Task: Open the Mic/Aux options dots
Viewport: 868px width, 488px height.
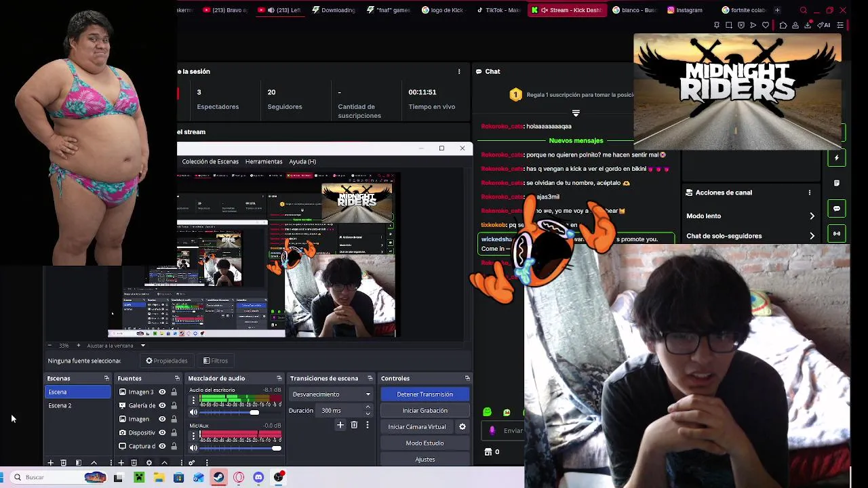Action: coord(193,436)
